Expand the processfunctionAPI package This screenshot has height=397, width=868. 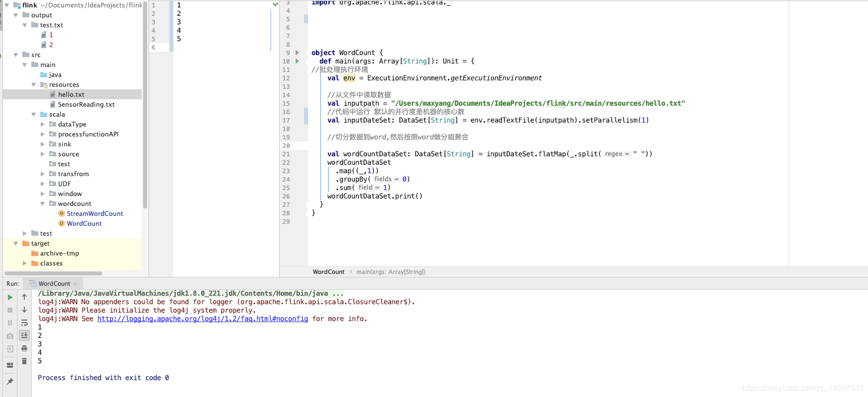tap(43, 134)
